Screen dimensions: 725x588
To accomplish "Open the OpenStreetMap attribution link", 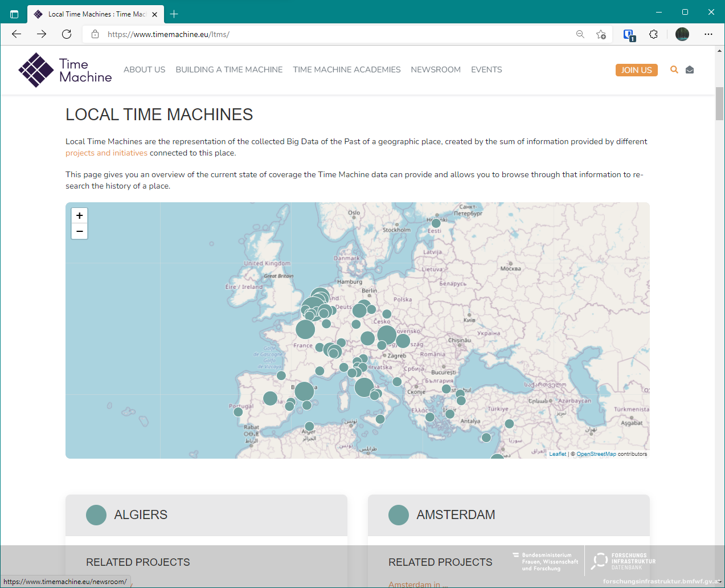I will coord(596,454).
